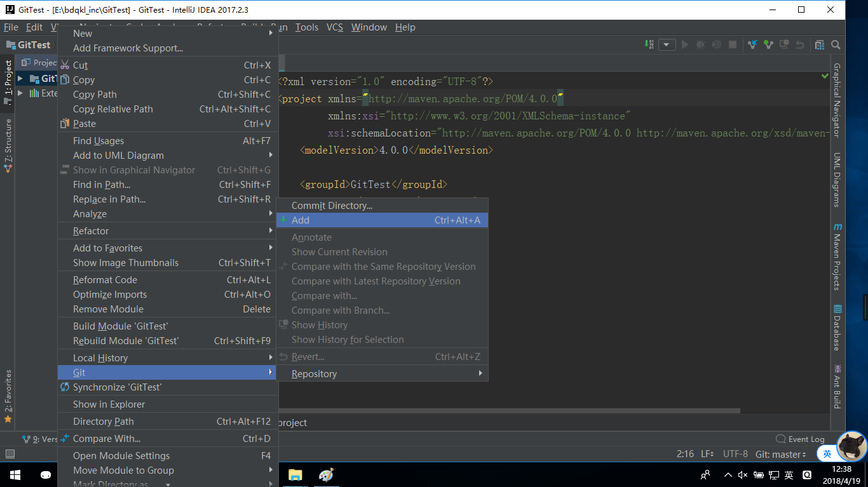
Task: Choose Reformat Code
Action: 168,279
